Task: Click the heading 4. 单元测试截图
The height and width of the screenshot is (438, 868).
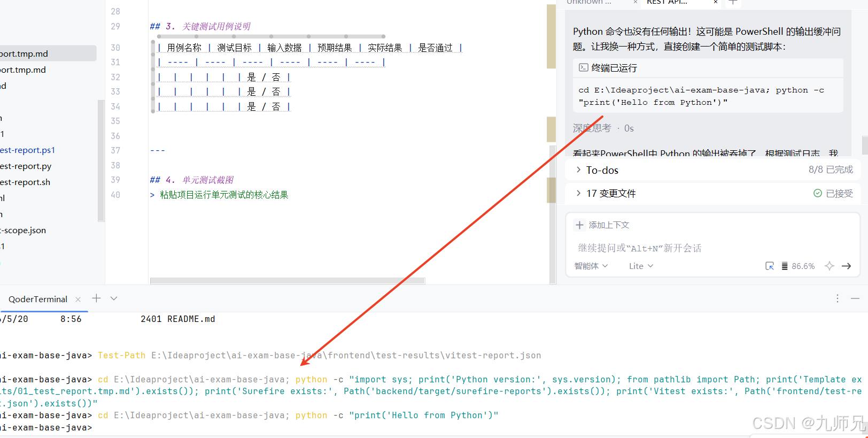Action: pyautogui.click(x=192, y=180)
